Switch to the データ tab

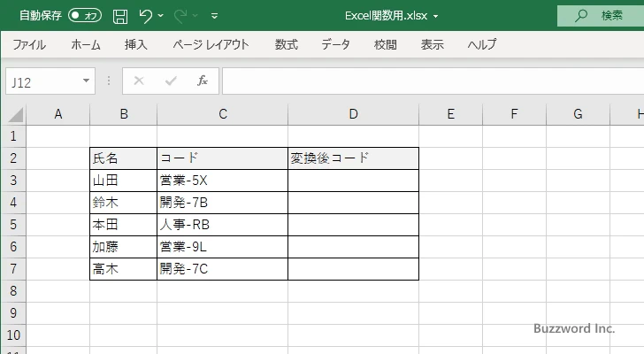(335, 44)
